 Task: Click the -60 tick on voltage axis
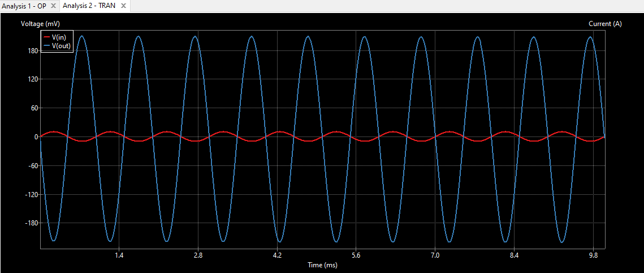tap(32, 166)
